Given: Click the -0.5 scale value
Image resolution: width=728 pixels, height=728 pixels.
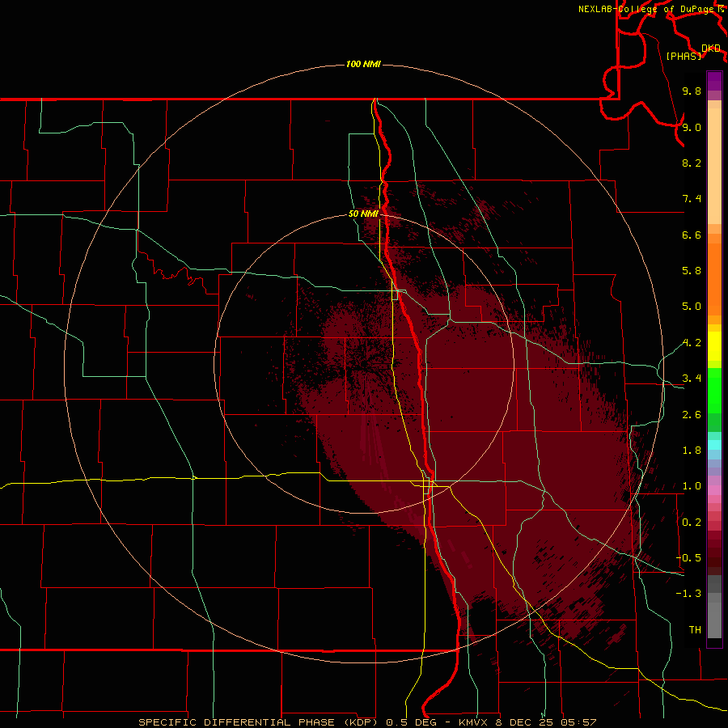Looking at the screenshot, I should 688,557.
